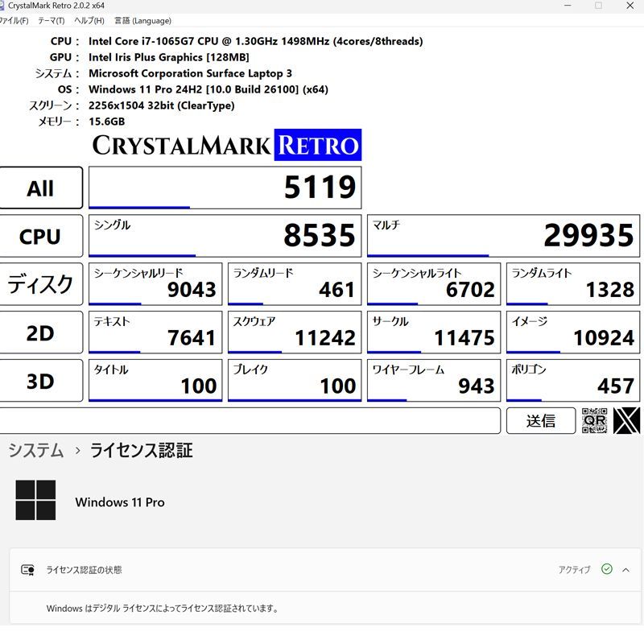Run the 2D benchmark
Image resolution: width=644 pixels, height=644 pixels.
tap(40, 332)
